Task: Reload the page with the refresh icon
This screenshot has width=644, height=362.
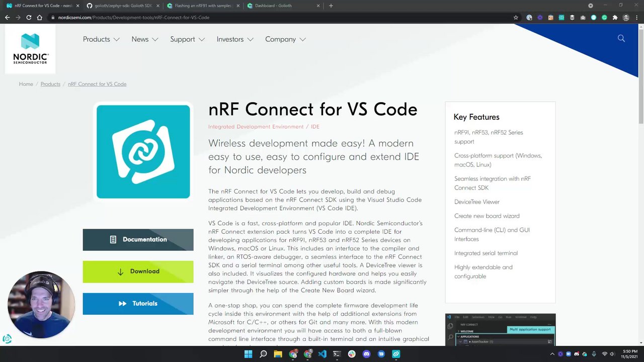Action: coord(29,17)
